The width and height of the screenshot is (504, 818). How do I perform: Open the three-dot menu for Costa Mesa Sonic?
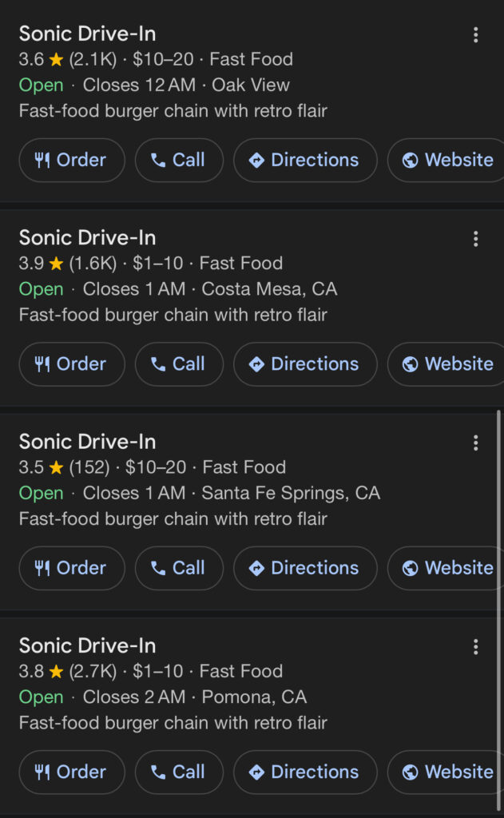(x=475, y=238)
